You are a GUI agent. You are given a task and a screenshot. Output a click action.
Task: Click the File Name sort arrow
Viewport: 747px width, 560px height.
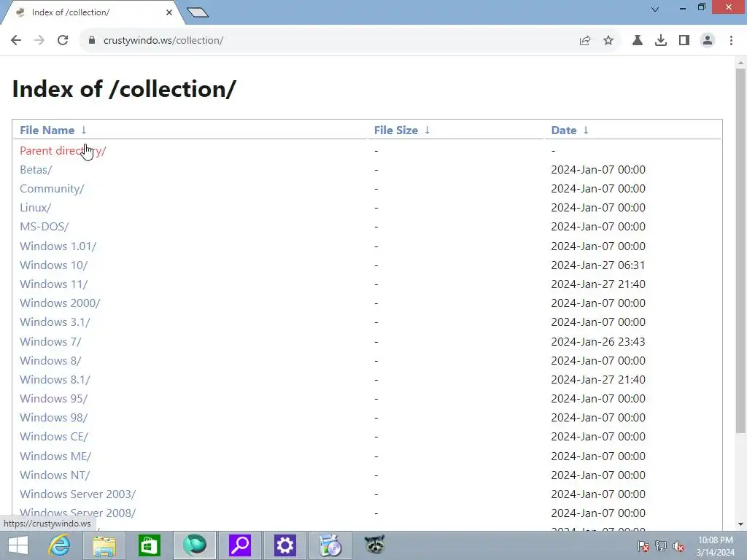(84, 130)
